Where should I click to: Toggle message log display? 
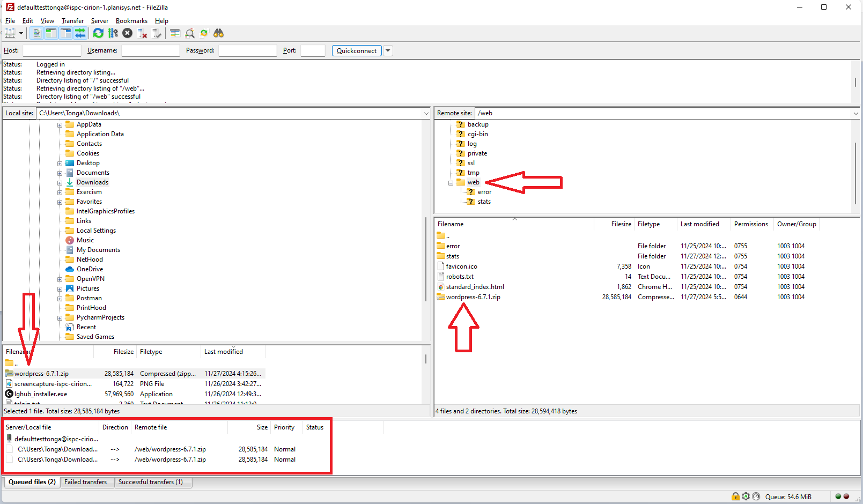pos(36,33)
